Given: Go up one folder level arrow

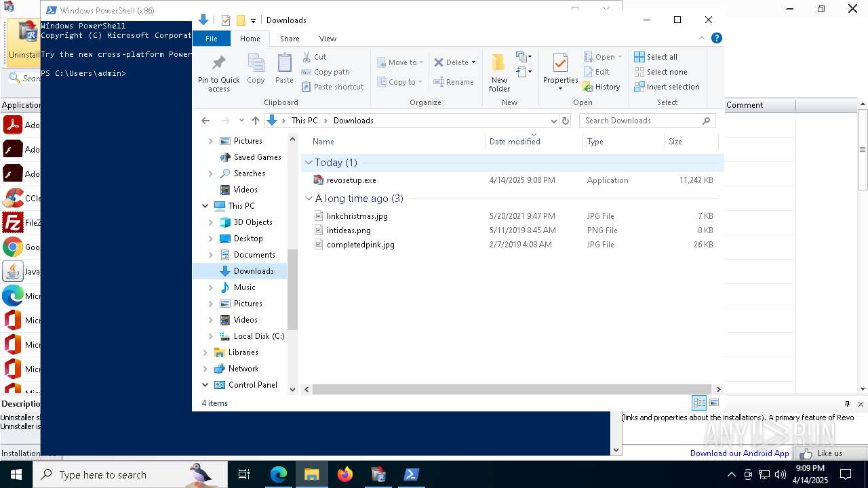Looking at the screenshot, I should pyautogui.click(x=256, y=121).
